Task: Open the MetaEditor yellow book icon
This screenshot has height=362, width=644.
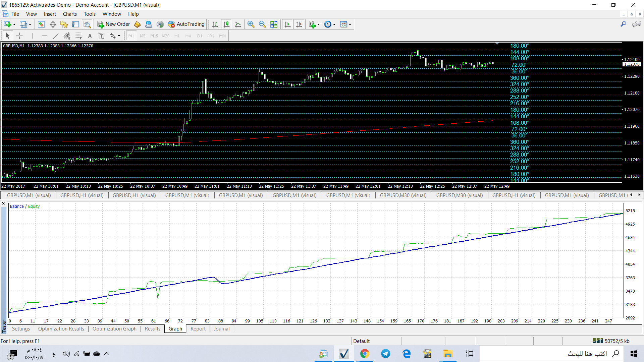Action: click(x=137, y=24)
